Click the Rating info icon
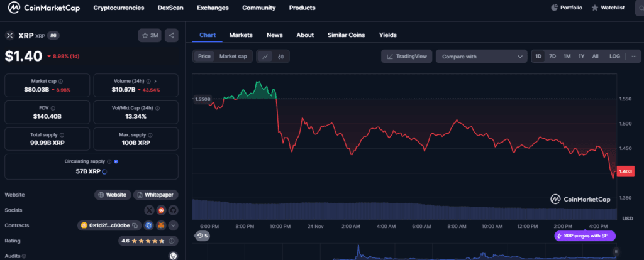644x260 pixels. click(x=172, y=241)
